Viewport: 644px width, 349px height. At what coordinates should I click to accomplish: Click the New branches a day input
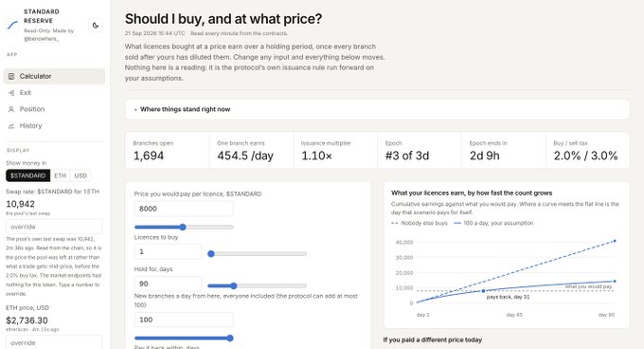point(184,320)
